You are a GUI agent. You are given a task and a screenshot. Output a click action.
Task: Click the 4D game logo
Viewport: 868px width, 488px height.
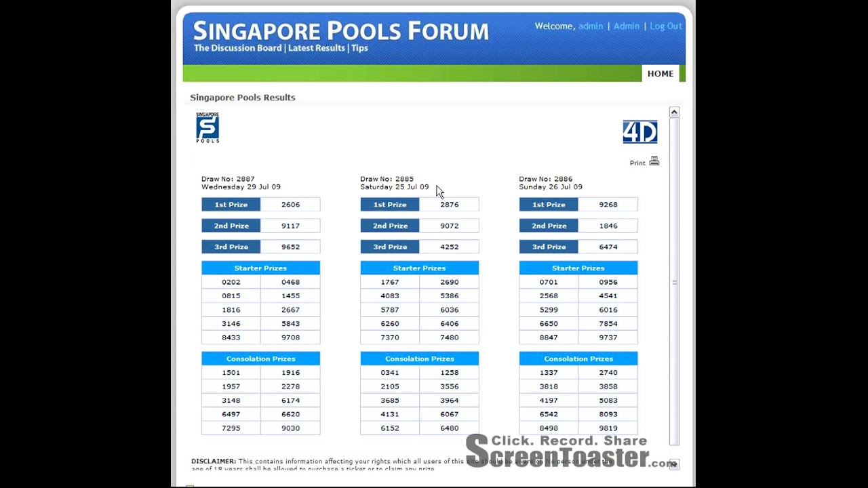[x=640, y=132]
